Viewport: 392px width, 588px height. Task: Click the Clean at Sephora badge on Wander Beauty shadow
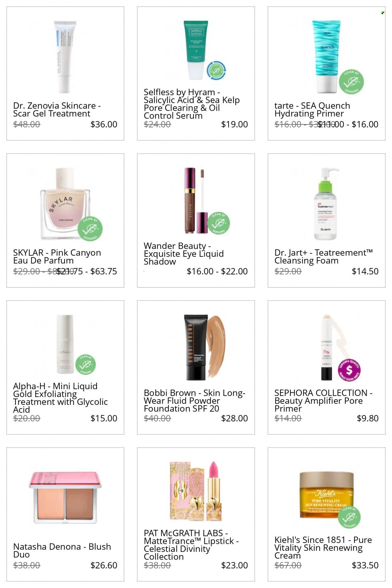click(219, 223)
